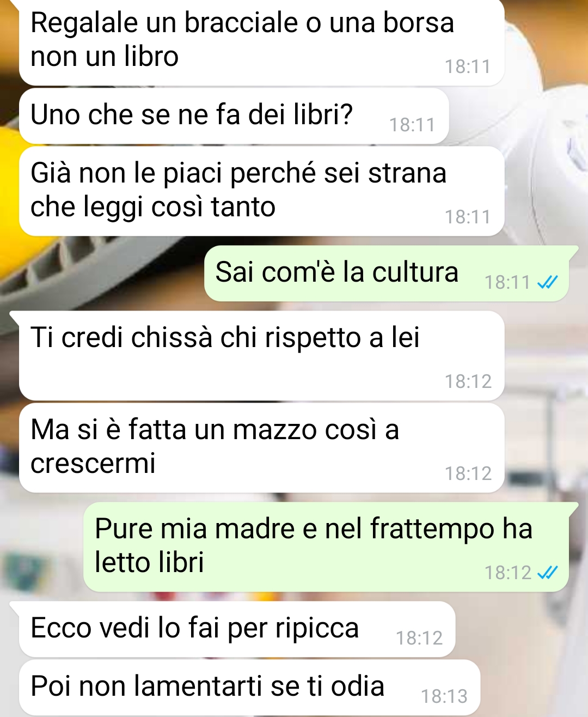This screenshot has width=588, height=717.
Task: Tap the 18:13 timestamp on the last message
Action: [x=444, y=696]
